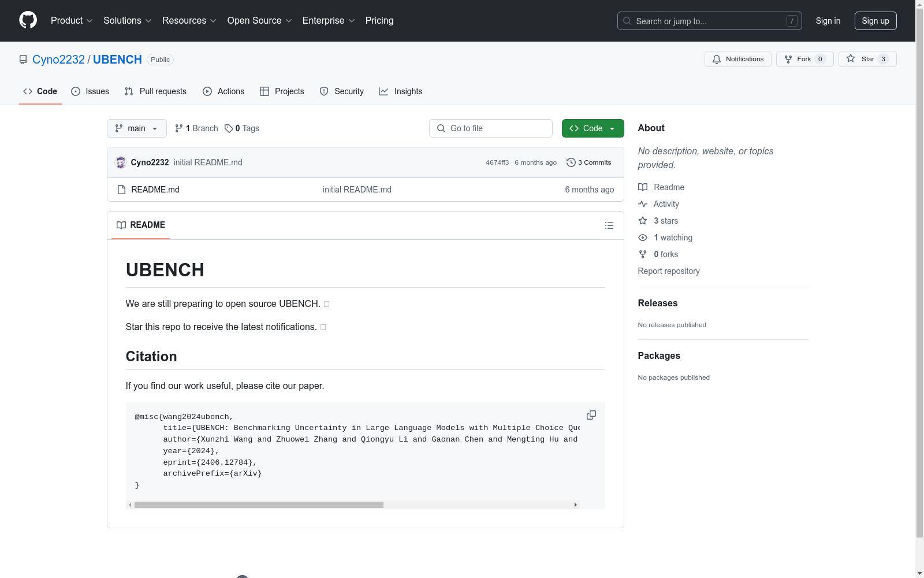Click the left arrow of citation scrollbar
Viewport: 924px width, 578px height.
(130, 505)
